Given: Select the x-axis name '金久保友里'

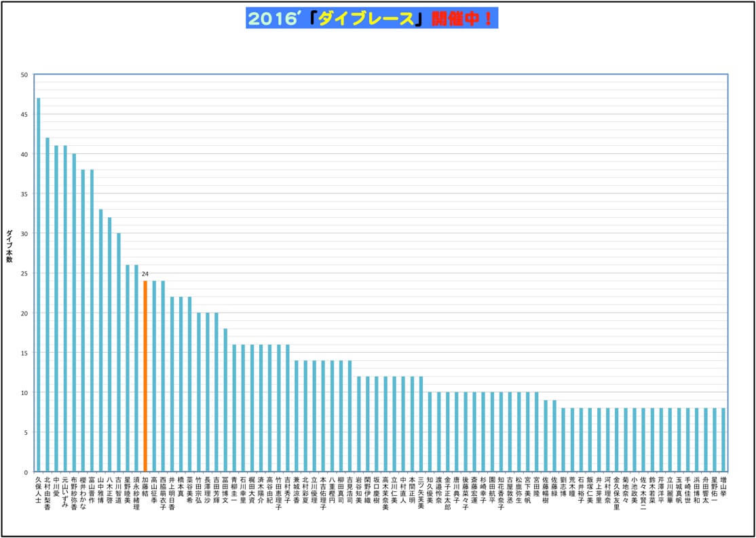Looking at the screenshot, I should [x=617, y=493].
